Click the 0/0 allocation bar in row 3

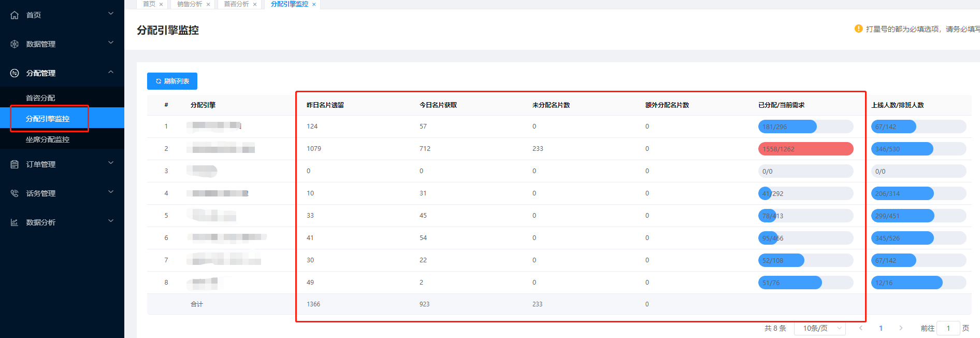pos(805,171)
